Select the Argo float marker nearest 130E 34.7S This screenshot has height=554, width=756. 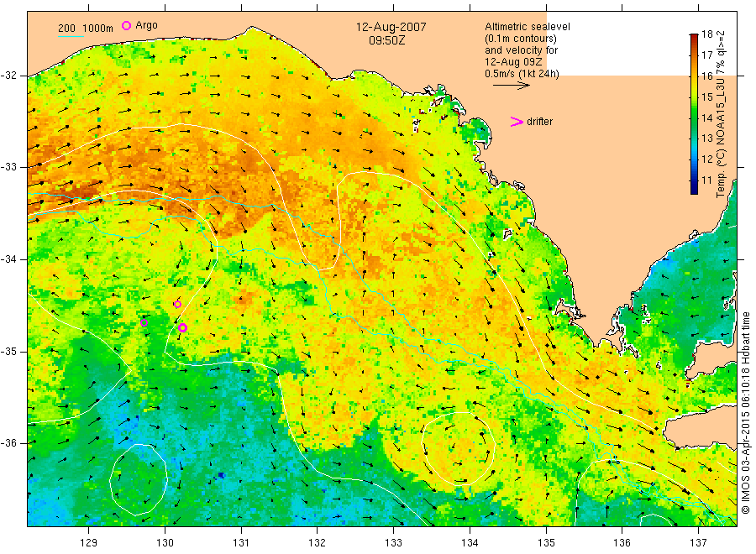coord(182,327)
